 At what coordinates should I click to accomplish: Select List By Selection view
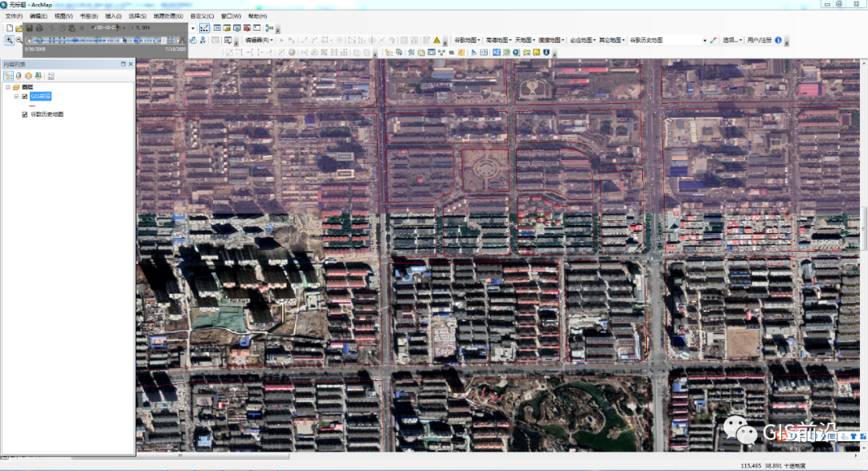coord(39,76)
